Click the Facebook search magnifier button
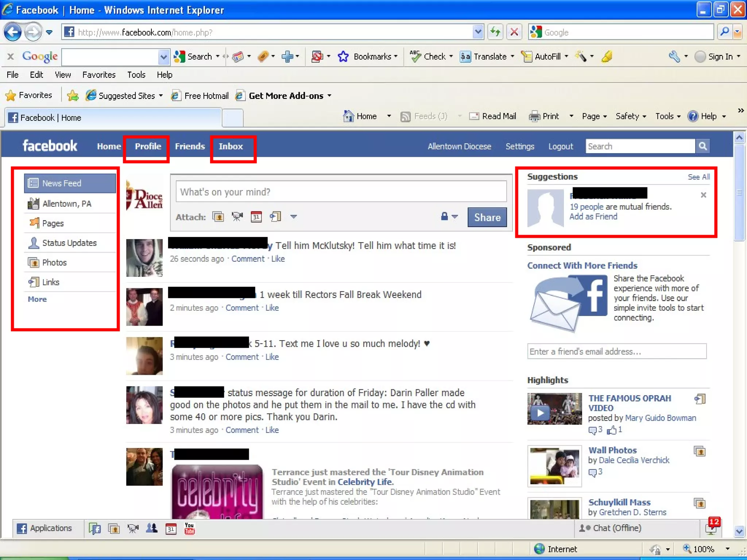747x560 pixels. [703, 146]
